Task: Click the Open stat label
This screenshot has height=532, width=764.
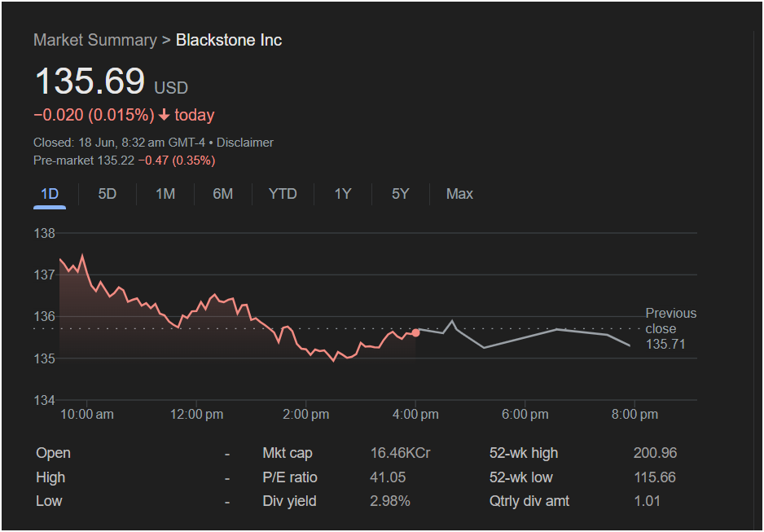Action: pos(53,453)
